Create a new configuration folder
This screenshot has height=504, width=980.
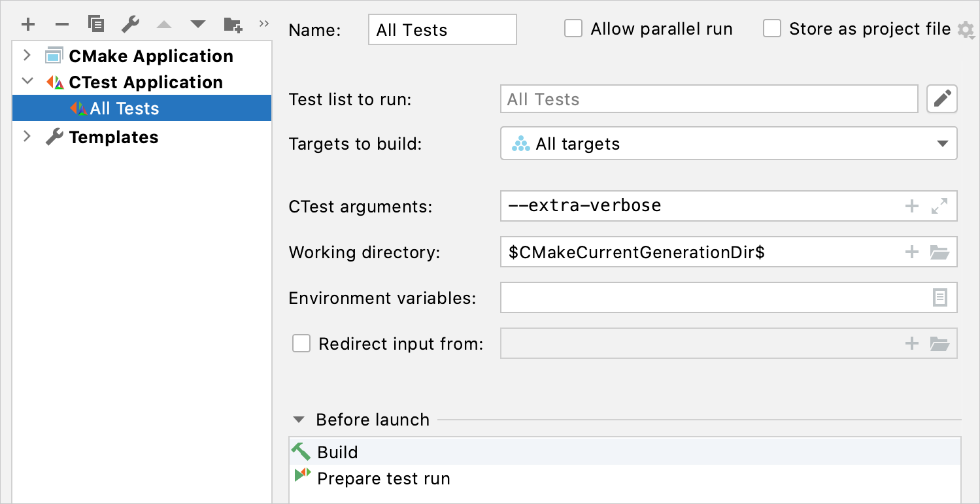tap(232, 24)
